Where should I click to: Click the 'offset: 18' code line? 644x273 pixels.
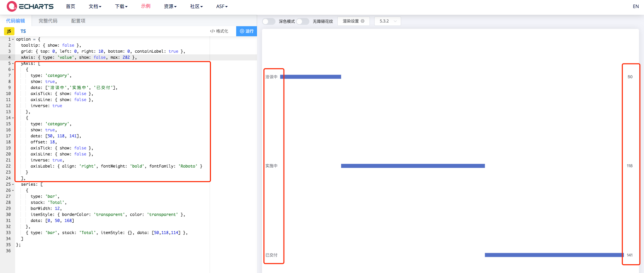44,142
